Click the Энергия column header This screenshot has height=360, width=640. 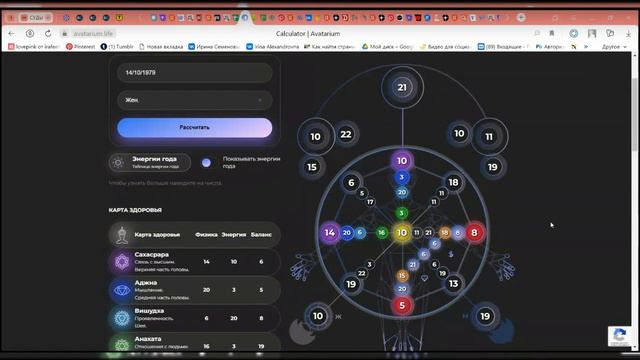point(233,235)
